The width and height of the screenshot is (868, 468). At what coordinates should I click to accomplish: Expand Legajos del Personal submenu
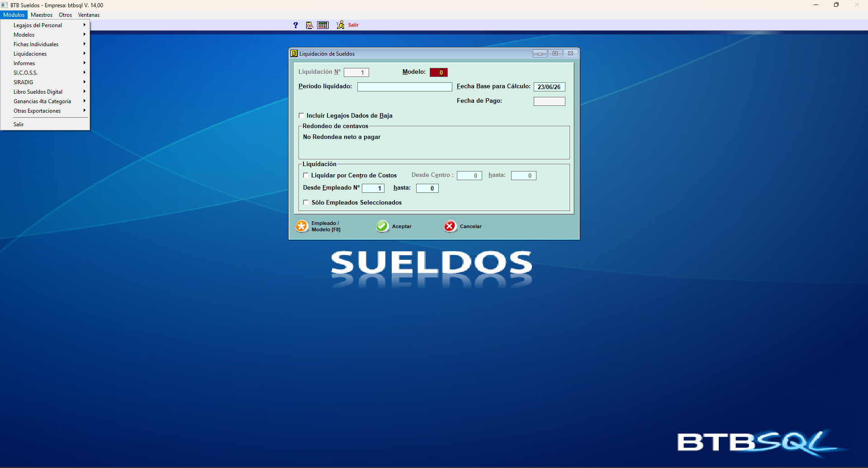[x=45, y=25]
